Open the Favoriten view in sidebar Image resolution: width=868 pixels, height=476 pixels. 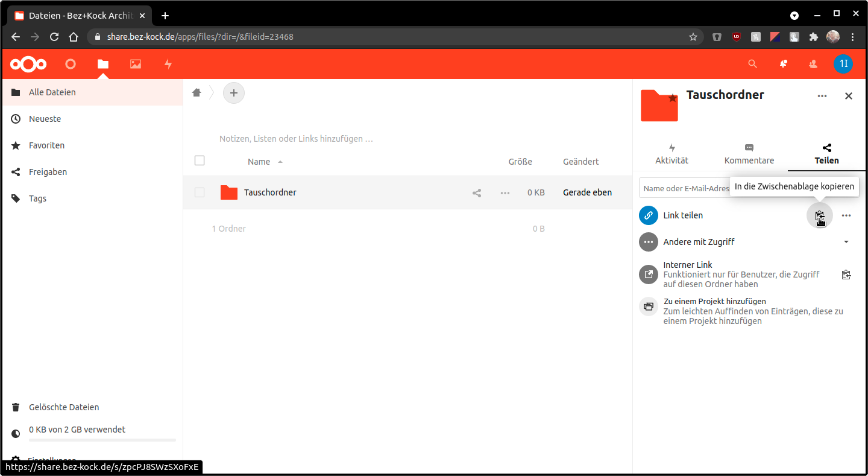click(46, 145)
